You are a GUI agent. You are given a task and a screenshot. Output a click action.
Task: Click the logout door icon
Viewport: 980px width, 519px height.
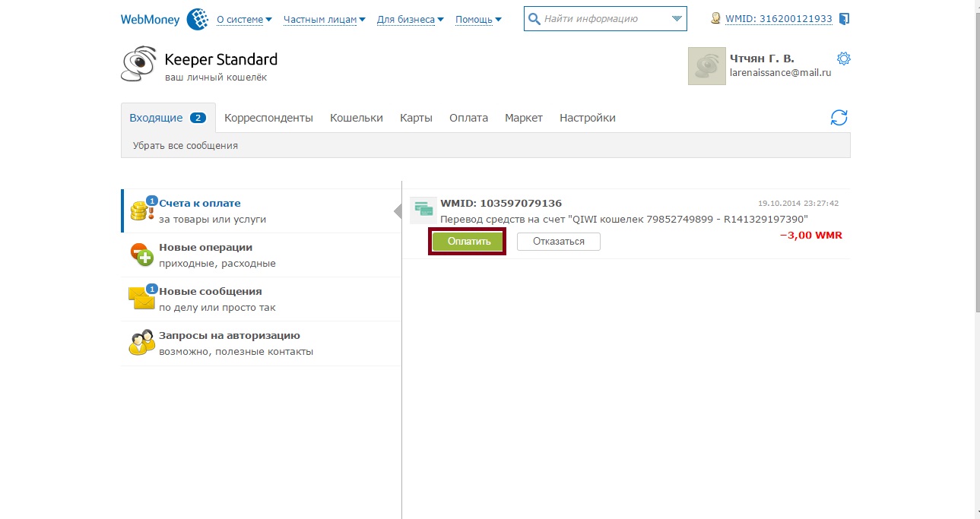(844, 19)
